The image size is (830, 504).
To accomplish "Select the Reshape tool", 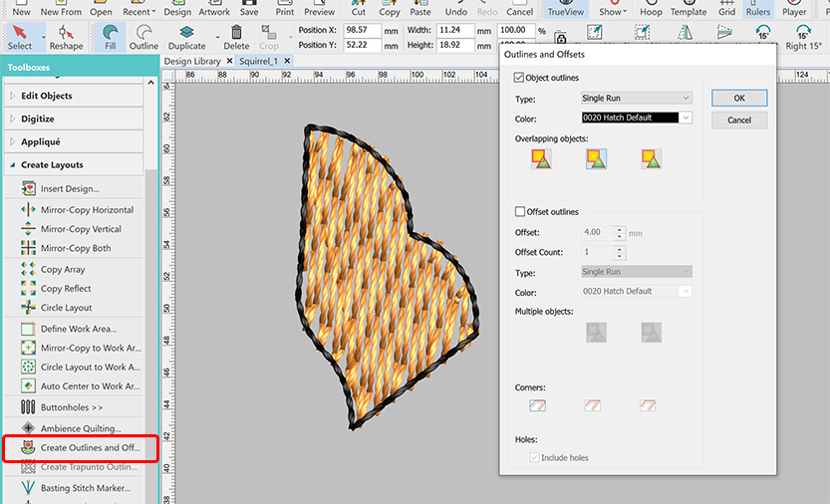I will (x=67, y=38).
